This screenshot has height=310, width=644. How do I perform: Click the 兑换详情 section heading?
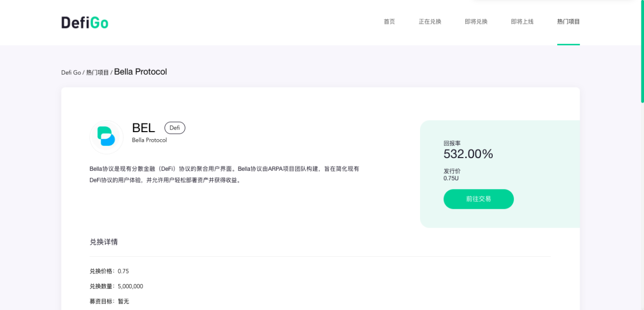(x=104, y=241)
